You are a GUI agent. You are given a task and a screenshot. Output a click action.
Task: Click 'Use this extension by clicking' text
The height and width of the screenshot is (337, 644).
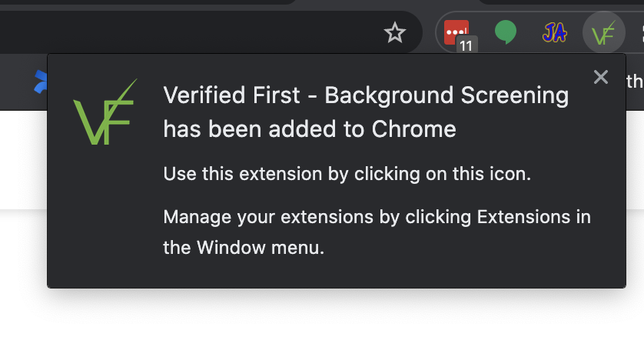[x=291, y=174]
